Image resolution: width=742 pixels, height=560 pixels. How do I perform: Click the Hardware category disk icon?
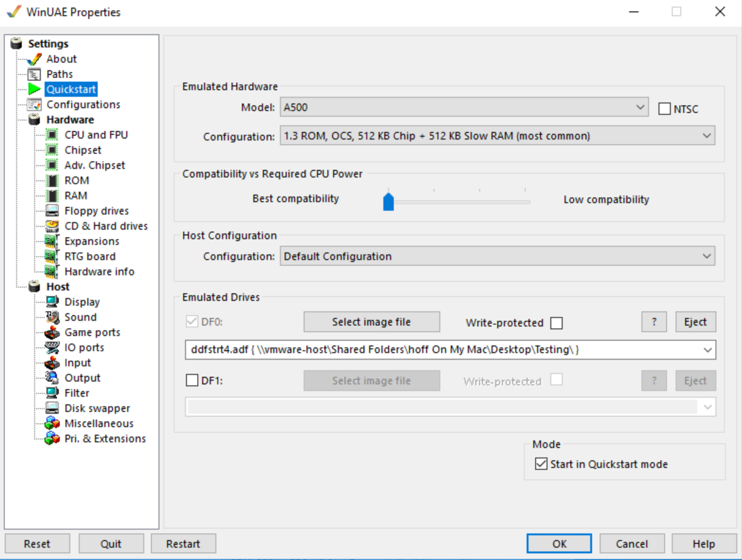click(x=34, y=120)
